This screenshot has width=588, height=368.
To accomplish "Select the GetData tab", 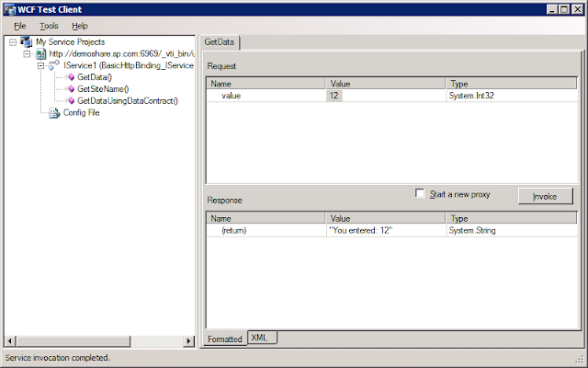I will click(x=220, y=42).
